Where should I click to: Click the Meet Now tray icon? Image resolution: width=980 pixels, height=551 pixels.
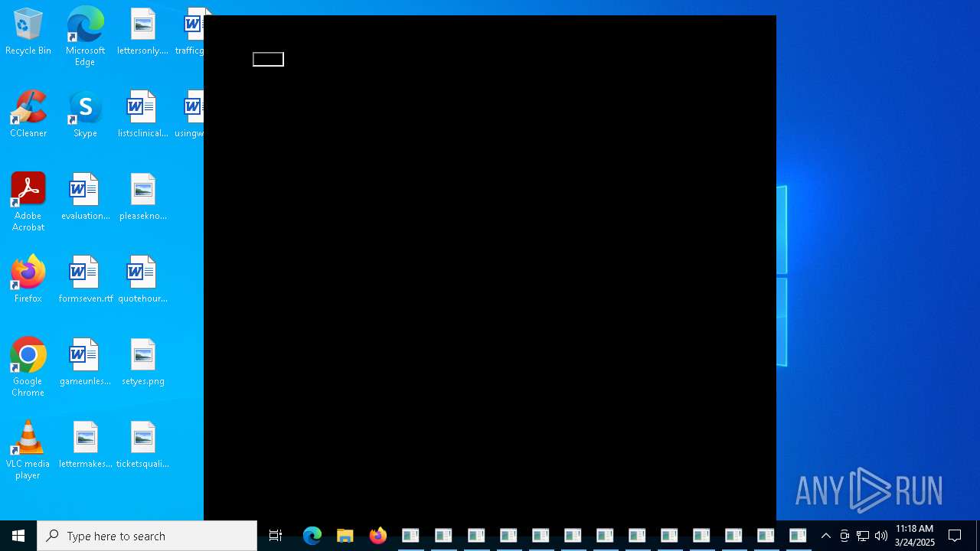pyautogui.click(x=844, y=536)
